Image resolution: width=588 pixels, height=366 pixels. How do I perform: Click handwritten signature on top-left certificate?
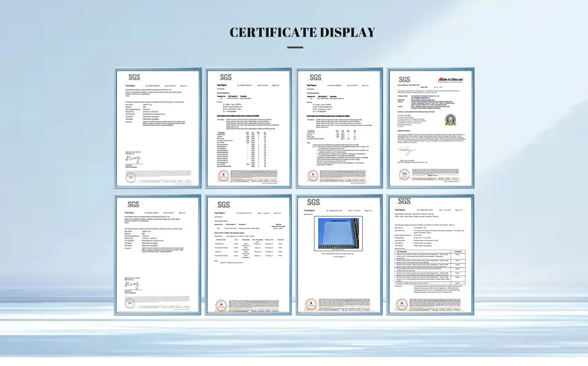pyautogui.click(x=133, y=158)
